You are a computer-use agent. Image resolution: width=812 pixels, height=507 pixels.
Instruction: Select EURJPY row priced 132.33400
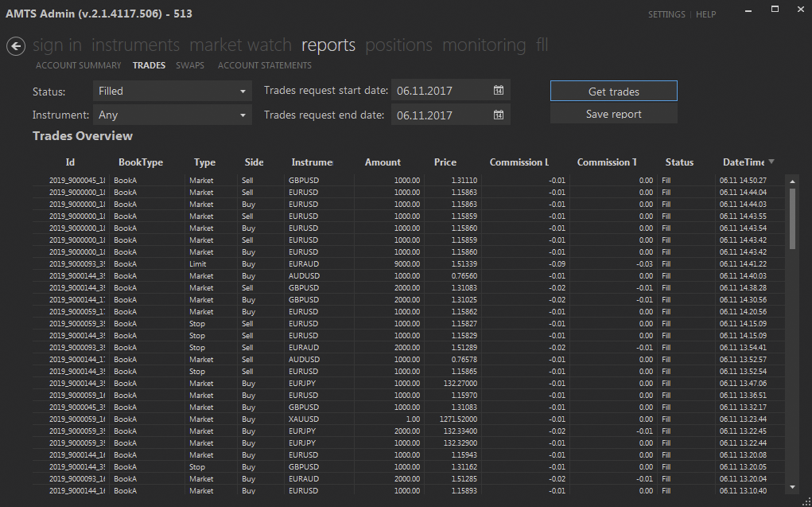click(409, 431)
